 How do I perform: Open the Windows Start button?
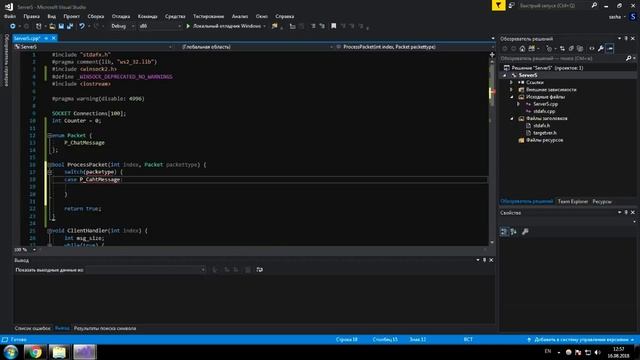[11, 352]
